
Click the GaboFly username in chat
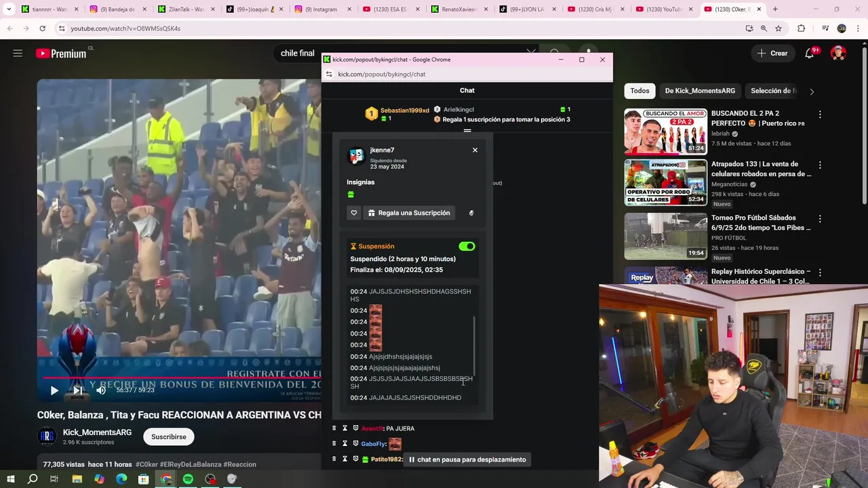372,444
